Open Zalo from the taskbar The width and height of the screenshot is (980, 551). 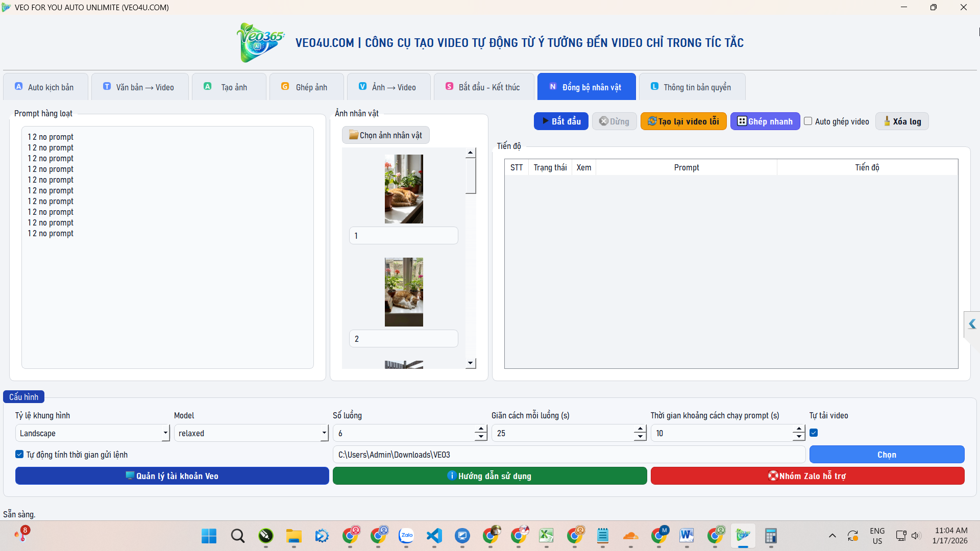click(x=406, y=536)
